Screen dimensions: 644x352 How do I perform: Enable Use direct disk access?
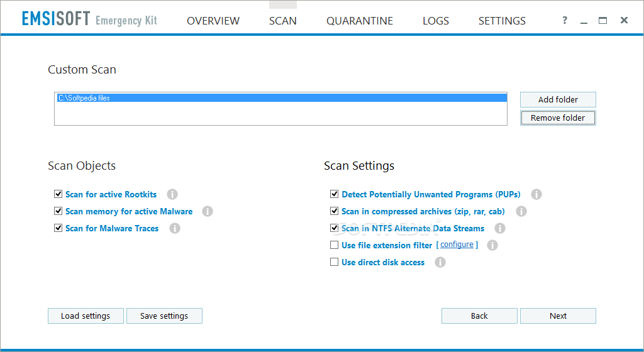[335, 261]
